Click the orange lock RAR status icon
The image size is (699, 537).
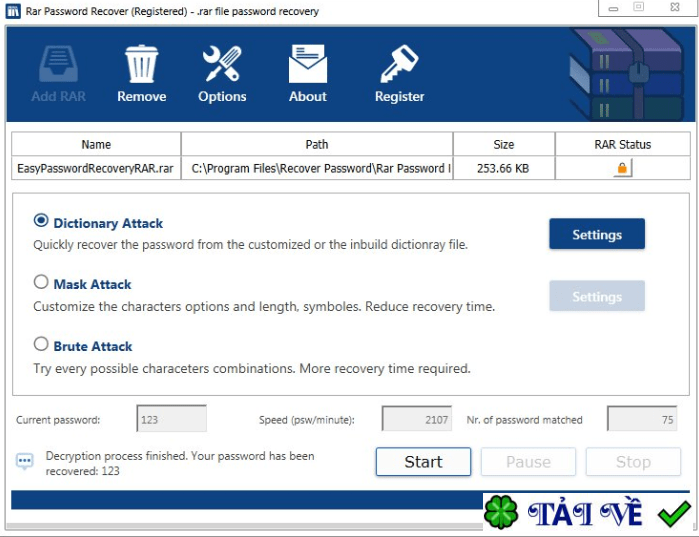[622, 168]
